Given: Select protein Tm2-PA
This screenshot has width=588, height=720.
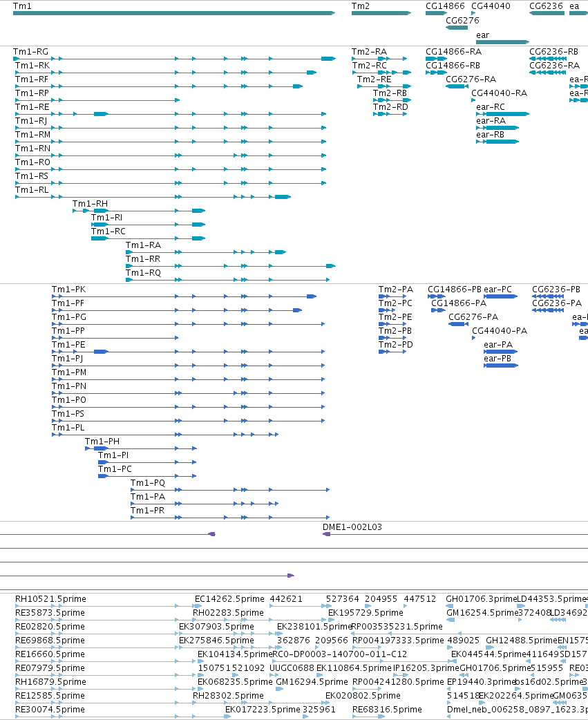Looking at the screenshot, I should coord(392,296).
